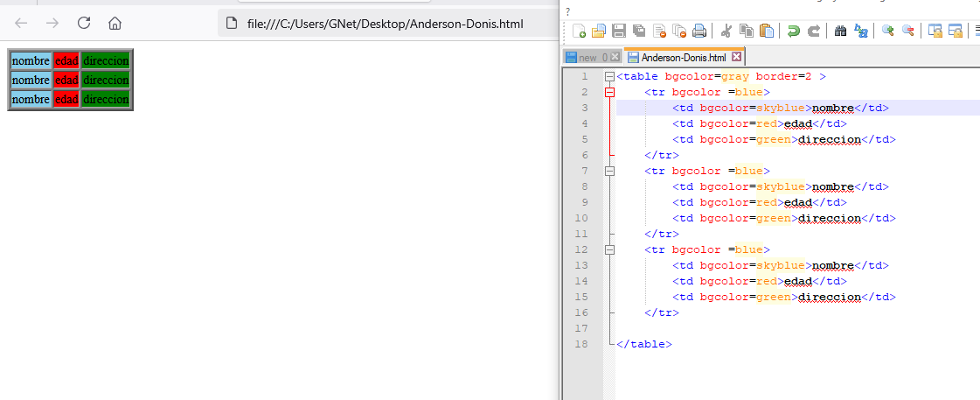This screenshot has width=980, height=400.
Task: Collapse the tr fold at line 7
Action: pos(610,171)
